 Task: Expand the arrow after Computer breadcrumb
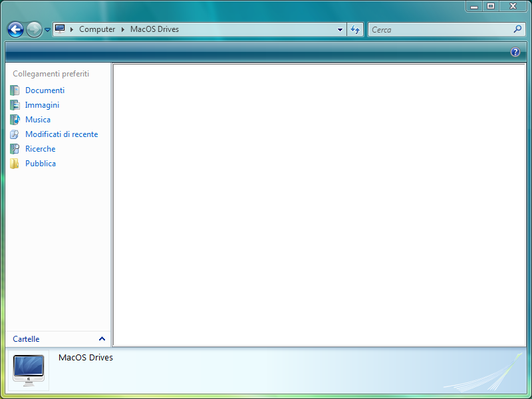click(123, 29)
